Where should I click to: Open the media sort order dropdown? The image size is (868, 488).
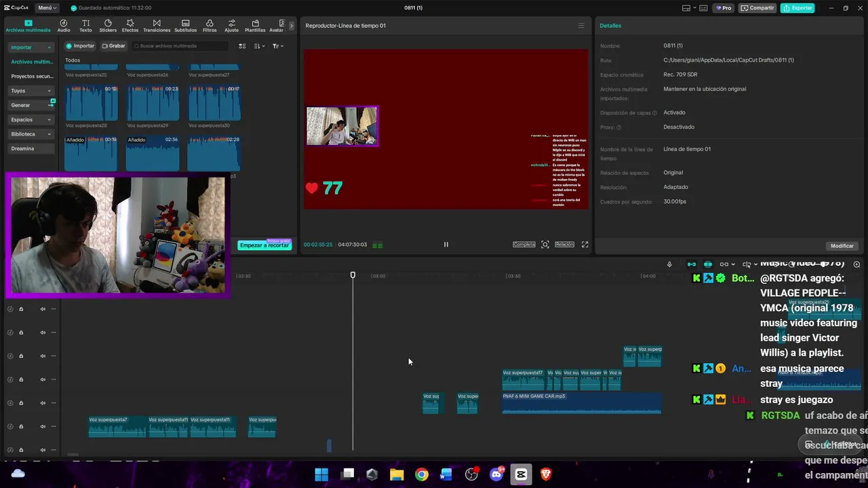260,46
